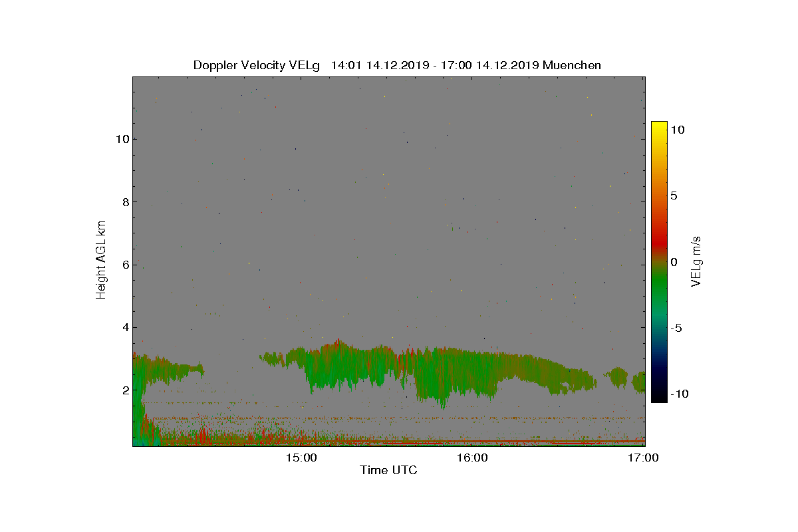Click the height tick label 4

coord(124,327)
